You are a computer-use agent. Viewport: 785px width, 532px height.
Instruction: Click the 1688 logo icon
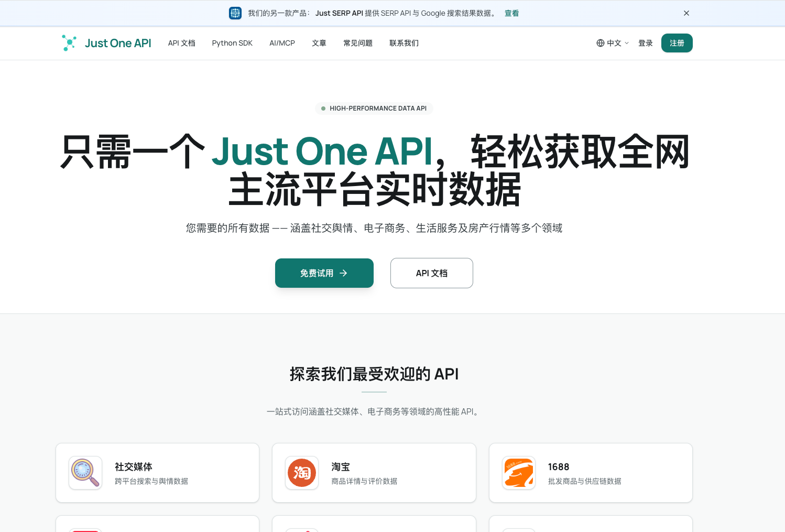coord(519,473)
